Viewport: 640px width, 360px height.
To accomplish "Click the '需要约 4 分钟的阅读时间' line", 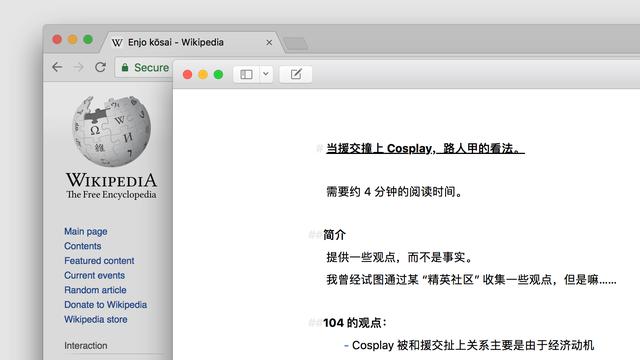I will (x=394, y=191).
